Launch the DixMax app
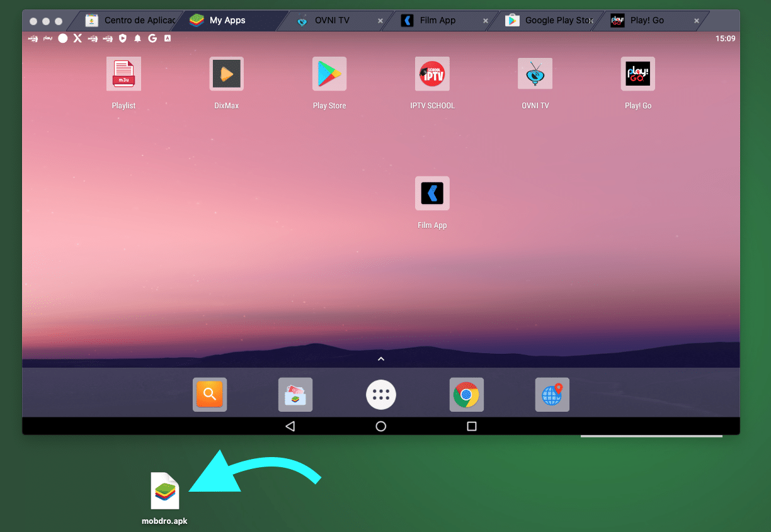The width and height of the screenshot is (771, 532). pos(226,74)
